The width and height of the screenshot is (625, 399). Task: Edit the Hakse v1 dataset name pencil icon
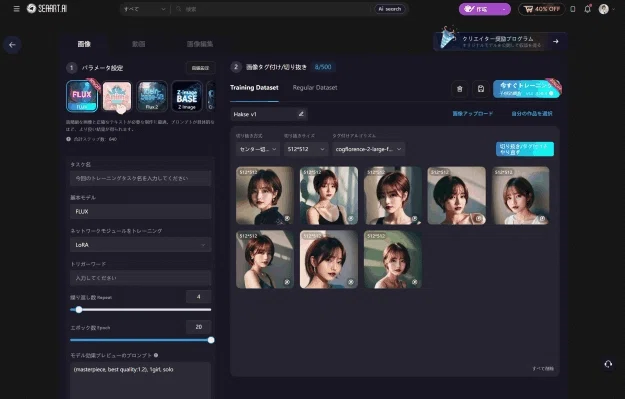[x=301, y=114]
